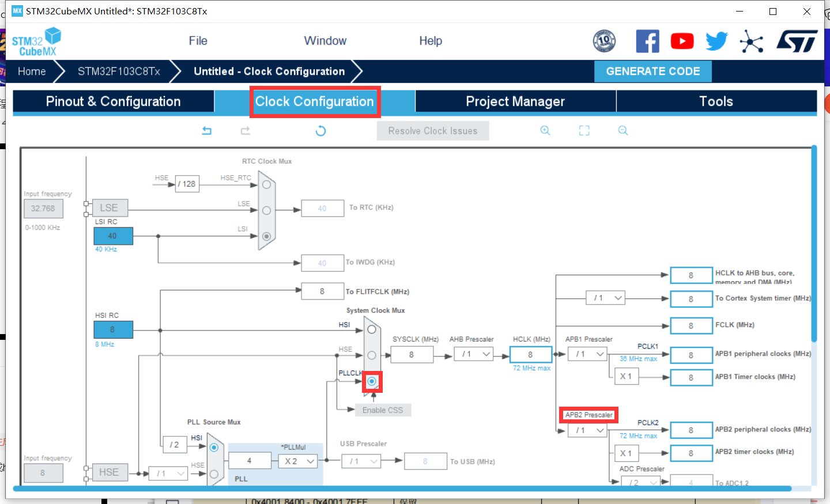This screenshot has height=504, width=830.
Task: Click Untitled - Clock Configuration breadcrumb
Action: click(269, 71)
